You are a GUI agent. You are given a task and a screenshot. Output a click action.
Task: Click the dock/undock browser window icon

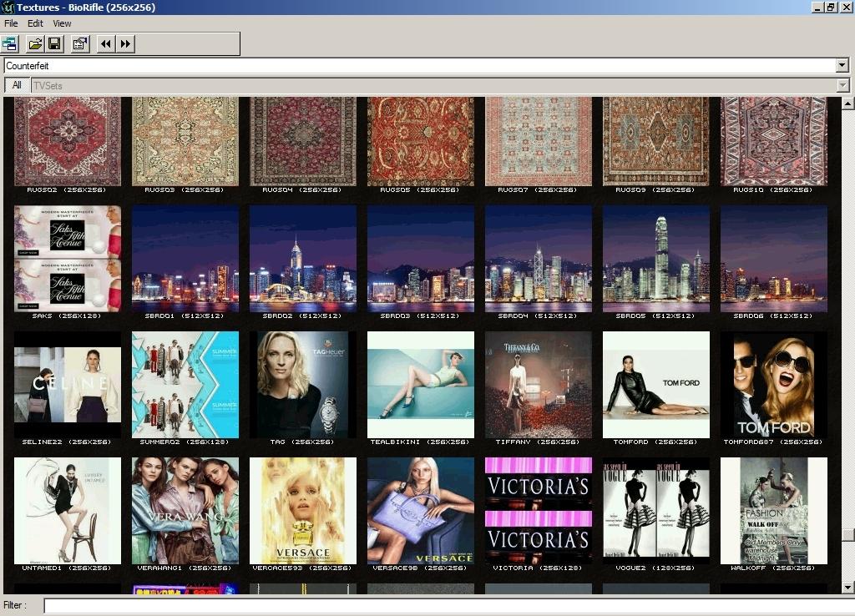click(x=10, y=43)
